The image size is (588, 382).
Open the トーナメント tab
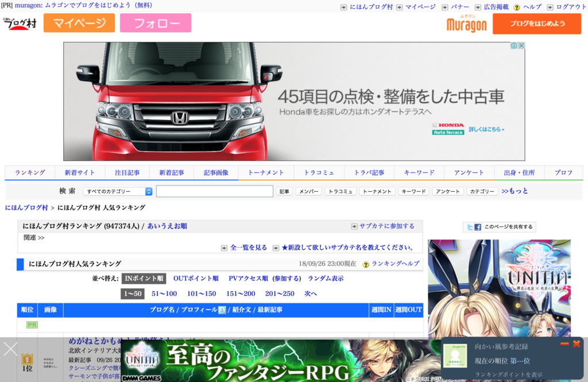(x=266, y=172)
